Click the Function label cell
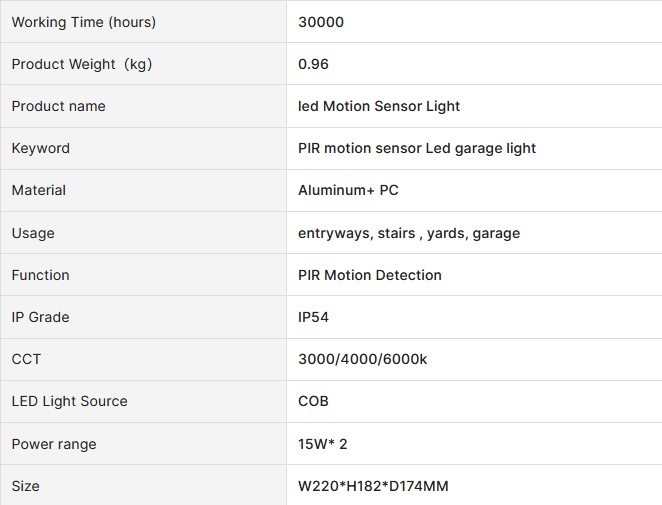 coord(41,275)
